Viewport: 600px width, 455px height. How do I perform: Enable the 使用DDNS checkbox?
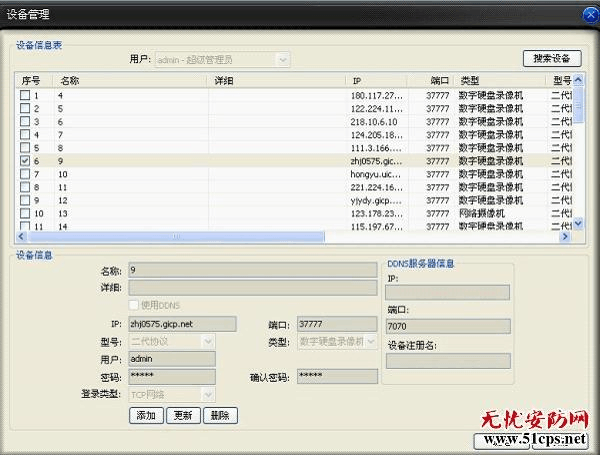[135, 305]
